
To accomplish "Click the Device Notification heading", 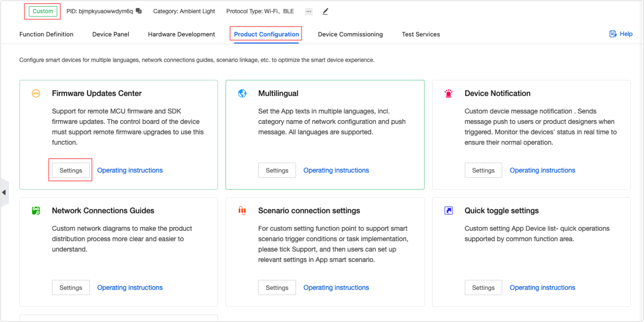I will point(497,93).
